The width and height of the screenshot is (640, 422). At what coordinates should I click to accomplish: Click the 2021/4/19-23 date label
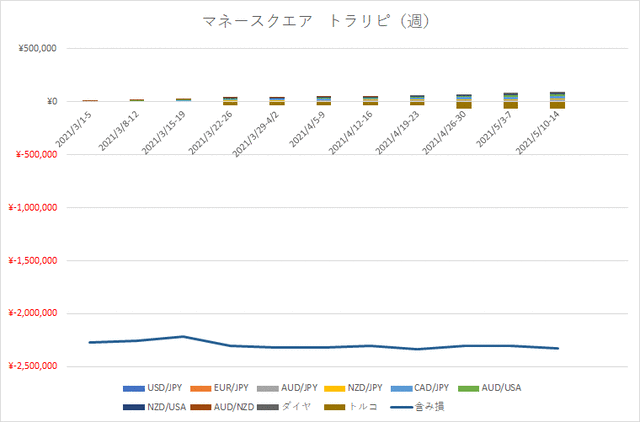398,133
